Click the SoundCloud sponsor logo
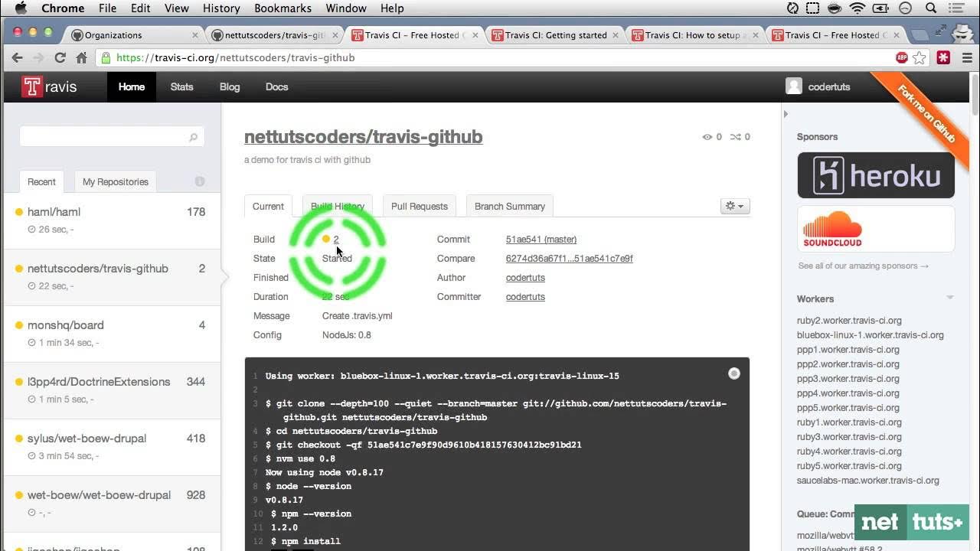The image size is (980, 551). tap(876, 229)
